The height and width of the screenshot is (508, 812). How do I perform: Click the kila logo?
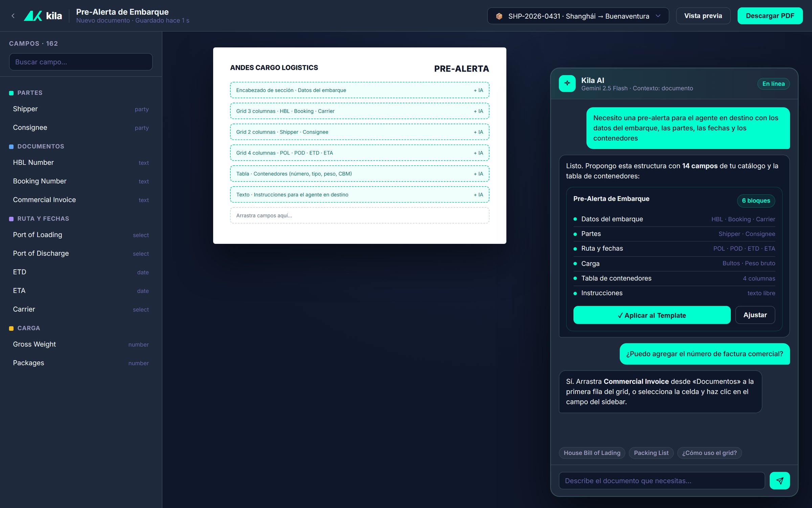43,16
